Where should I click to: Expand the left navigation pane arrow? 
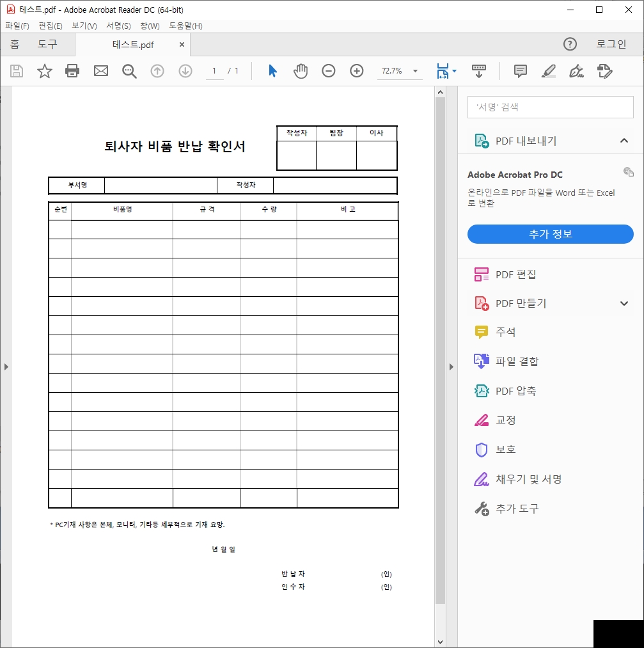coord(6,367)
